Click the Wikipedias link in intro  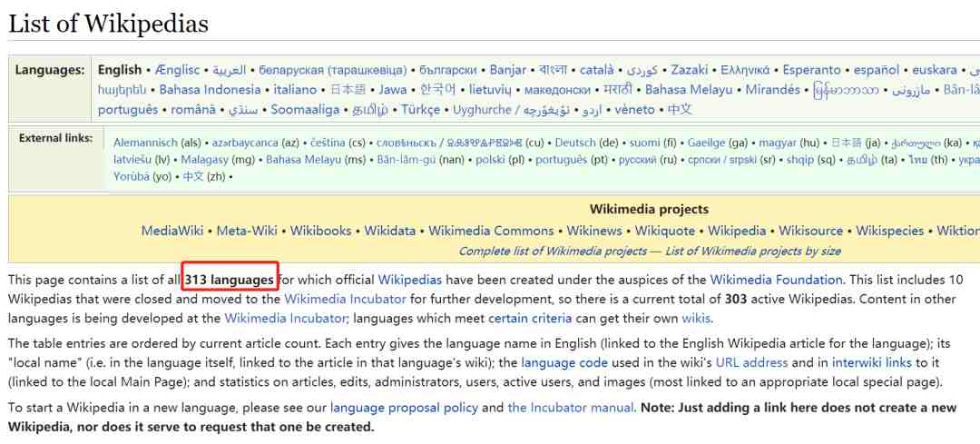pyautogui.click(x=410, y=280)
